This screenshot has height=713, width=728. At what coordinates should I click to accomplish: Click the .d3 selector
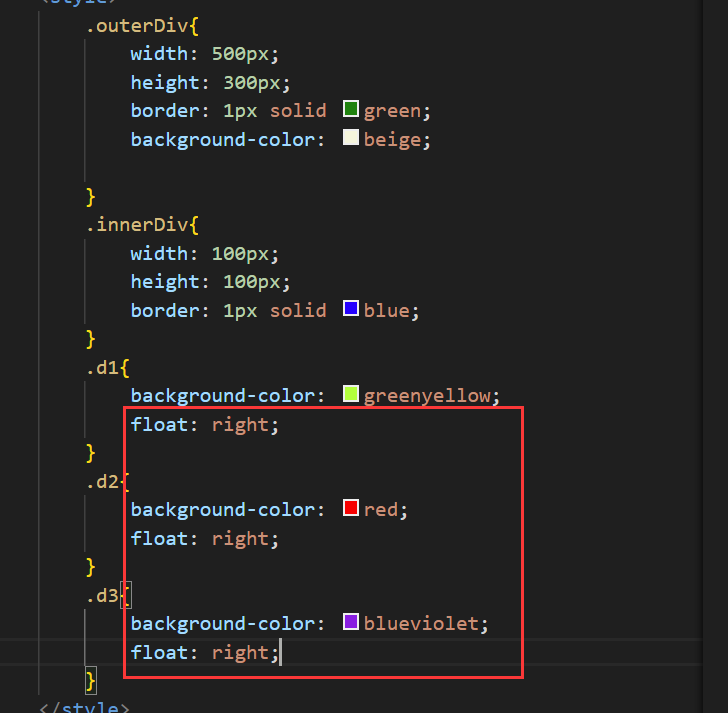tap(102, 596)
